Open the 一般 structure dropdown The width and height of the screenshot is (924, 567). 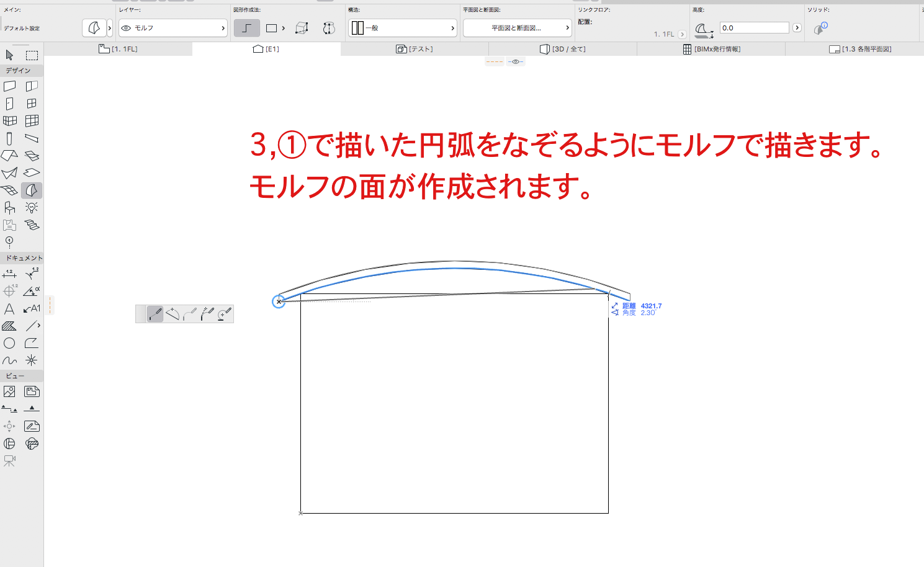403,28
